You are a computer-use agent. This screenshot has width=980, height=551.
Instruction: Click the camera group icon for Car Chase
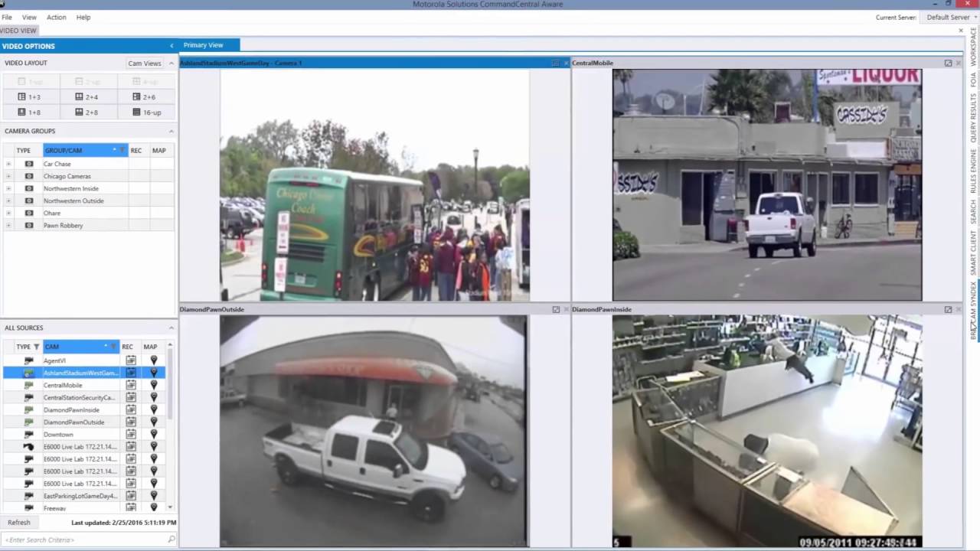tap(29, 164)
